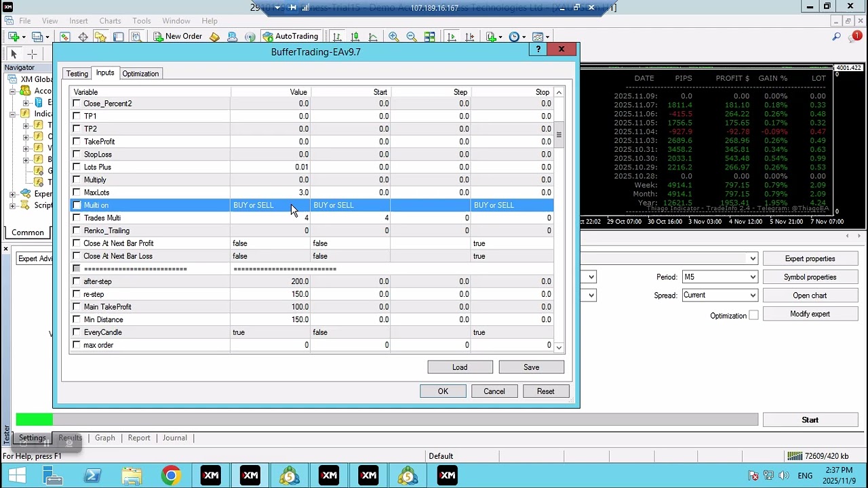Switch to the Testing tab
868x488 pixels.
[77, 74]
